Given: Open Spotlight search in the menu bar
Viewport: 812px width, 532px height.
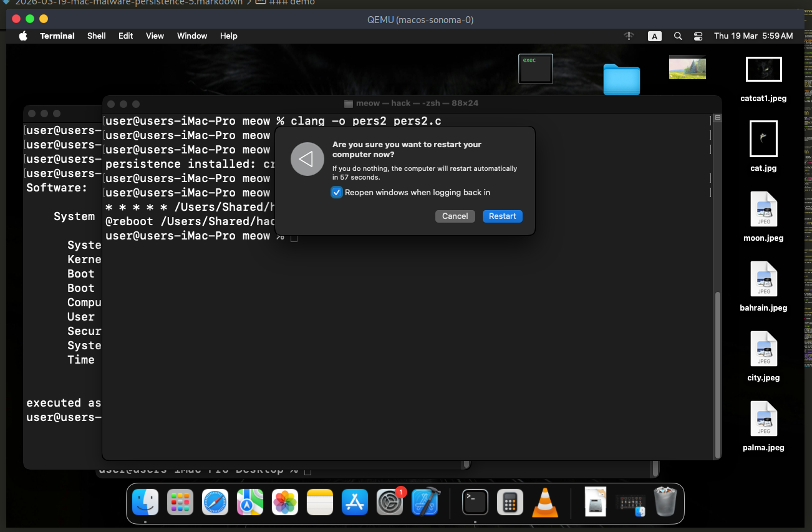Looking at the screenshot, I should coord(678,36).
